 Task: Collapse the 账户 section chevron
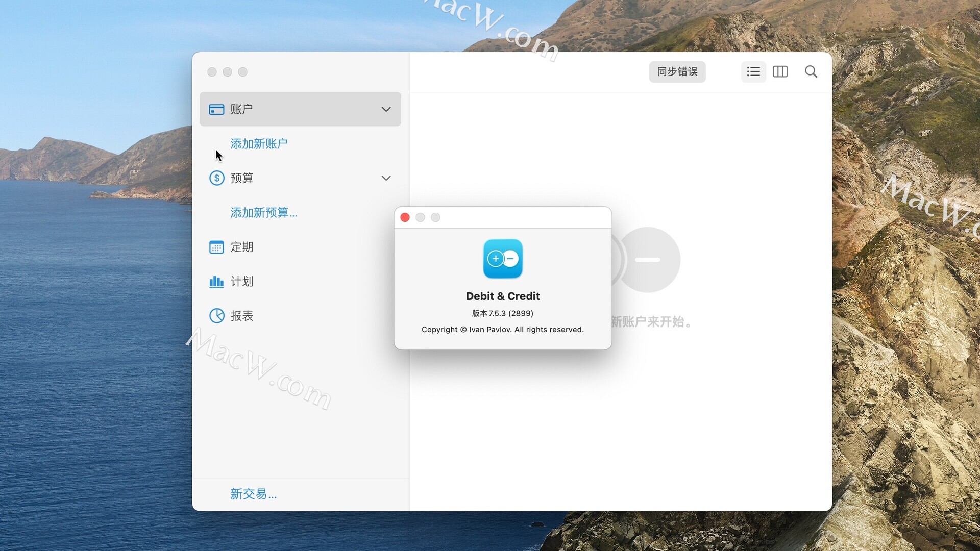click(386, 109)
